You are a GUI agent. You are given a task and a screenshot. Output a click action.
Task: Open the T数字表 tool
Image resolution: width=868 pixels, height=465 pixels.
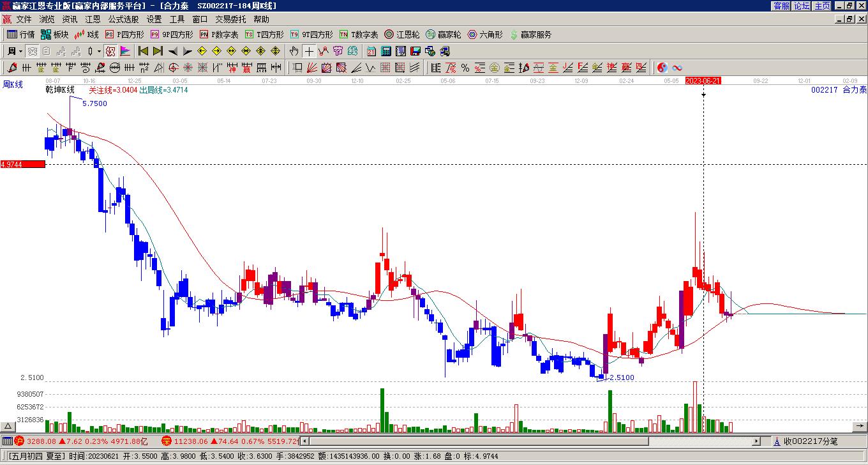click(x=358, y=34)
